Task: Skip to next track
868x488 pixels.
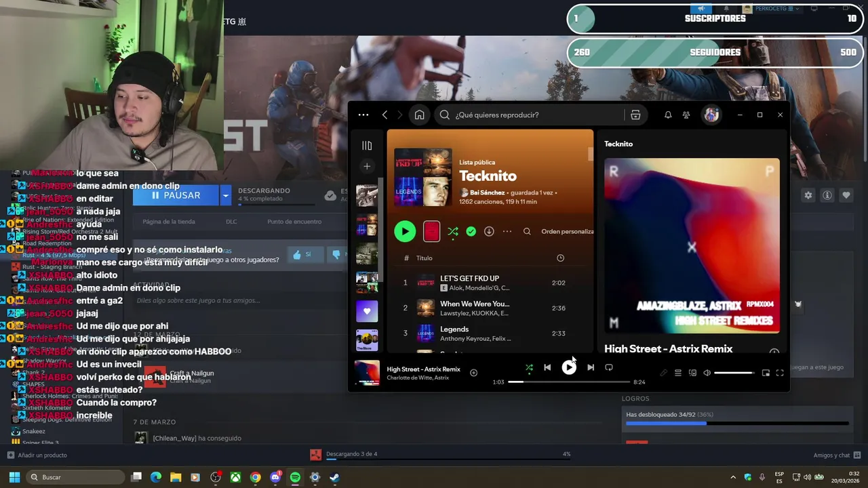Action: point(590,367)
